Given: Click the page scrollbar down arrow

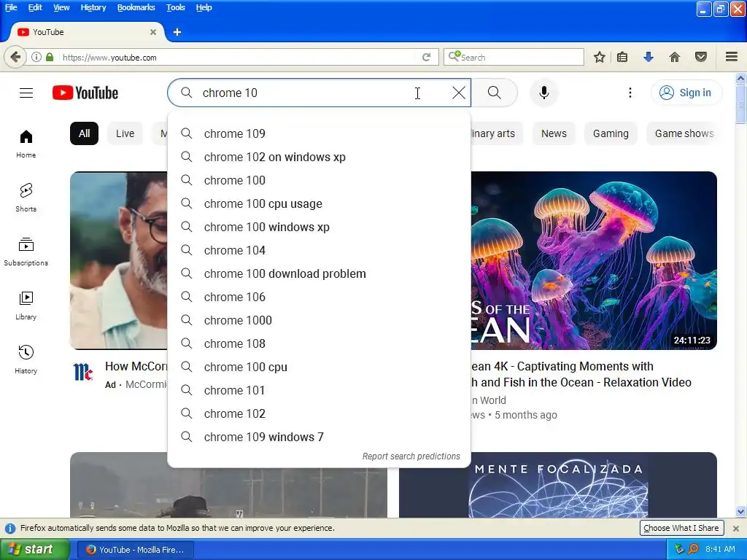Looking at the screenshot, I should pos(740,512).
